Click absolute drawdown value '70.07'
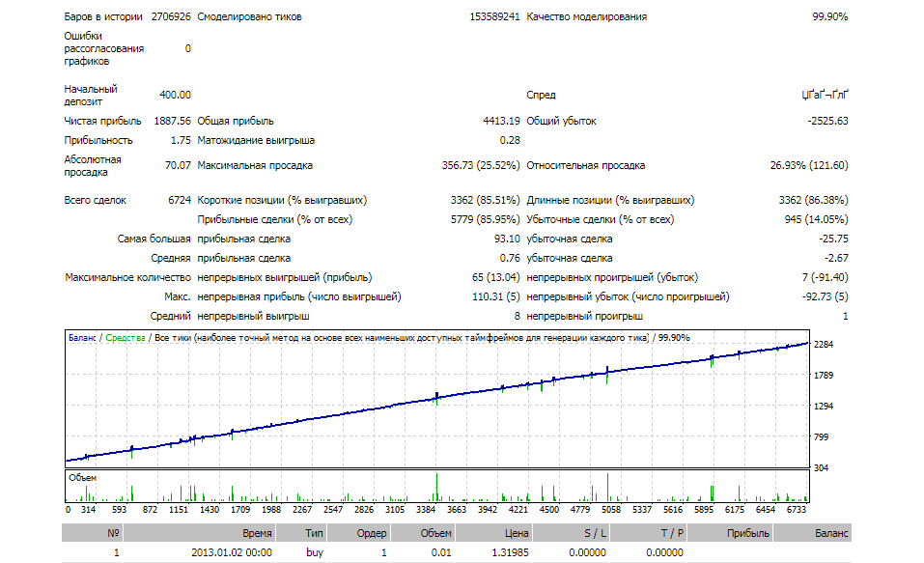 (x=178, y=165)
